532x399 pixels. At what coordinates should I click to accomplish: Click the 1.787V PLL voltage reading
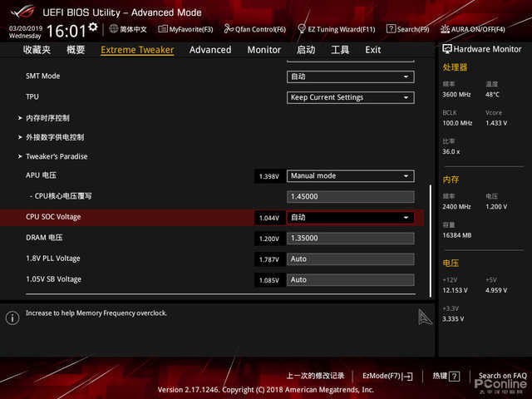click(269, 259)
